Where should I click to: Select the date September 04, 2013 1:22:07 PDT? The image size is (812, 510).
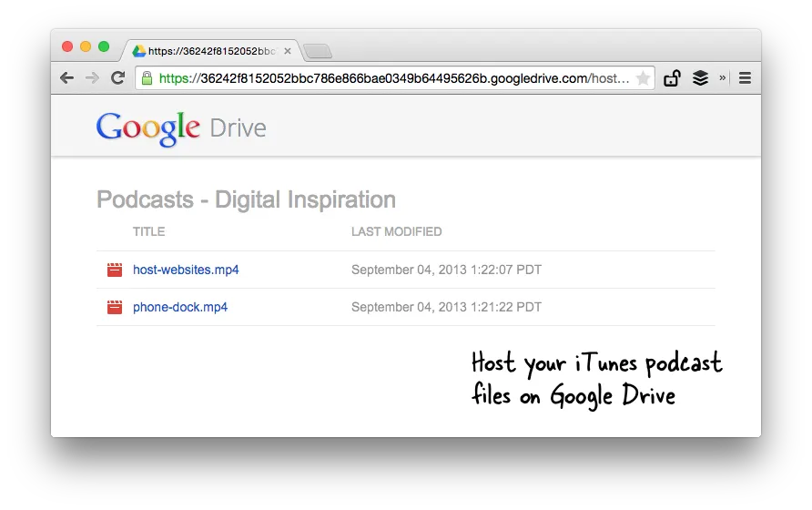446,270
